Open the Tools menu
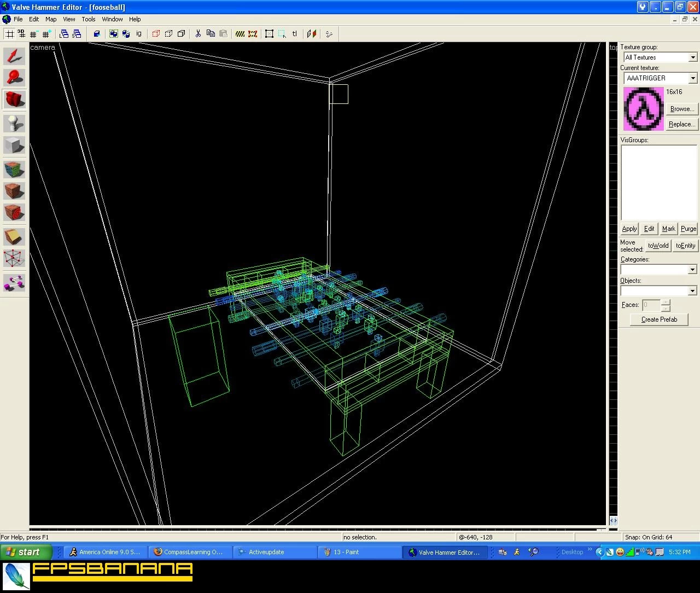This screenshot has width=700, height=593. (x=89, y=19)
